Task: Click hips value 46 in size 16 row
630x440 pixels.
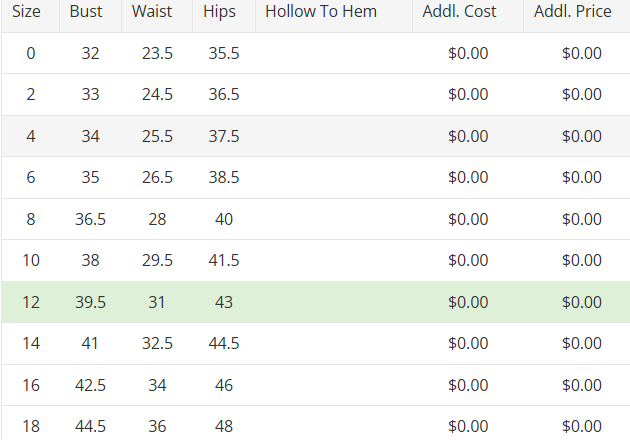Action: (224, 385)
